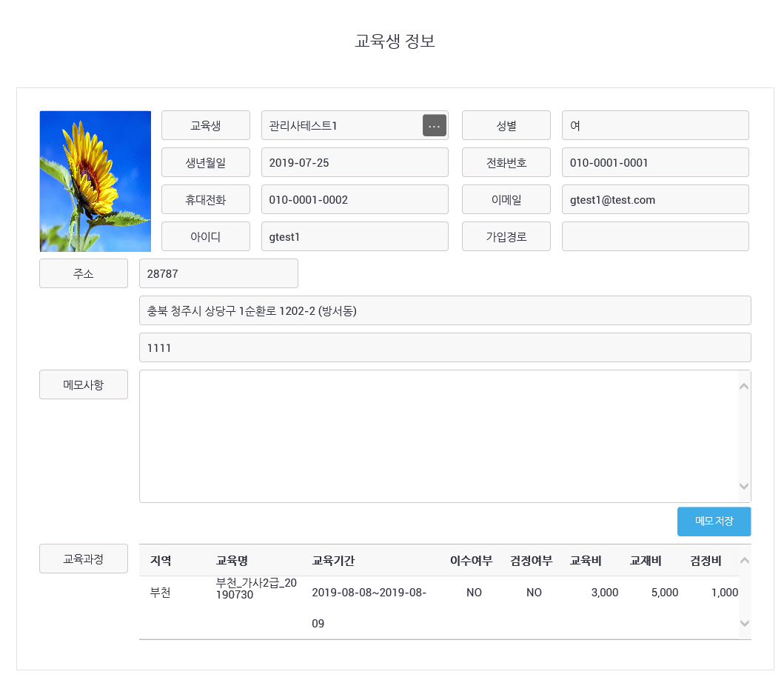
Task: Focus the detail address field 1111
Action: pyautogui.click(x=445, y=347)
